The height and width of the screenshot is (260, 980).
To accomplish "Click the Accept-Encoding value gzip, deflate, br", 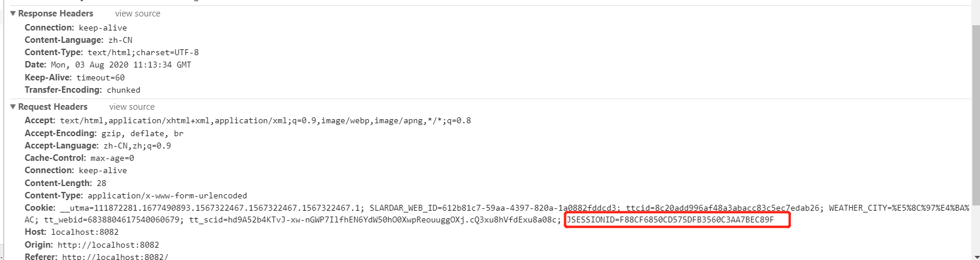I will (x=143, y=133).
